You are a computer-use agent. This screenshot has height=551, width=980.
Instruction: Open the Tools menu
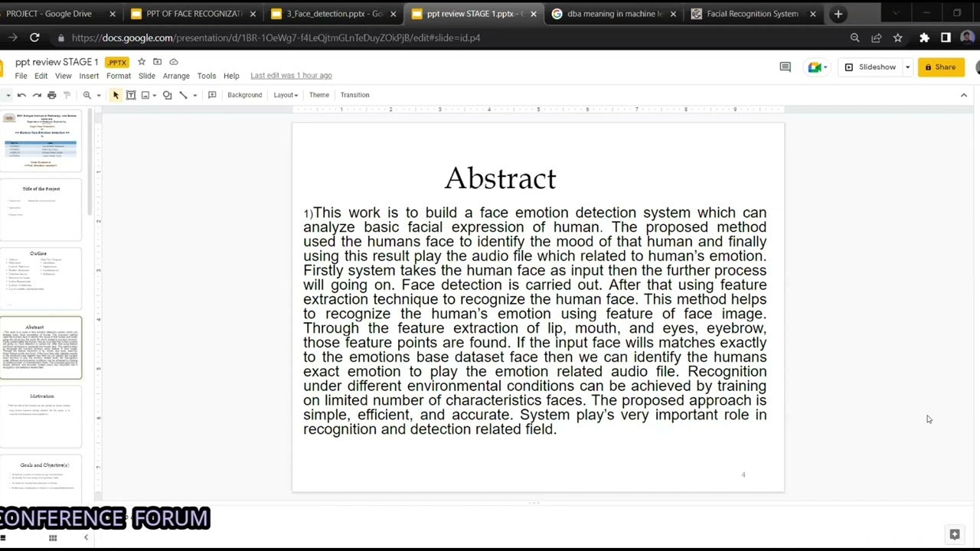(x=207, y=76)
